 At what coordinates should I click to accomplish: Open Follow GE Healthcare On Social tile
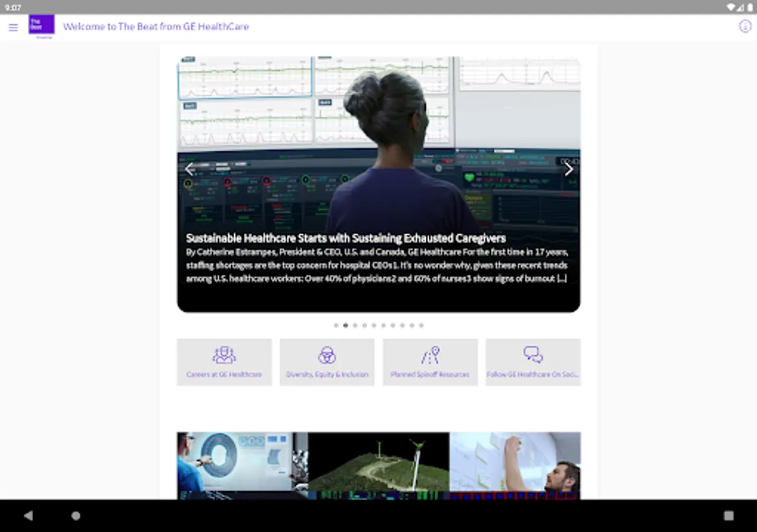point(533,362)
